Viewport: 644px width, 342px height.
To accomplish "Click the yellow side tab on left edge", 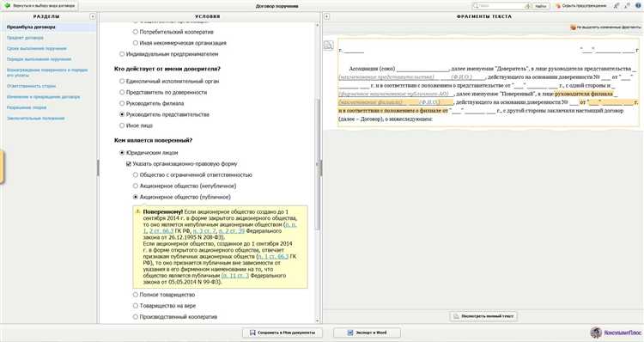I will click(x=2, y=167).
